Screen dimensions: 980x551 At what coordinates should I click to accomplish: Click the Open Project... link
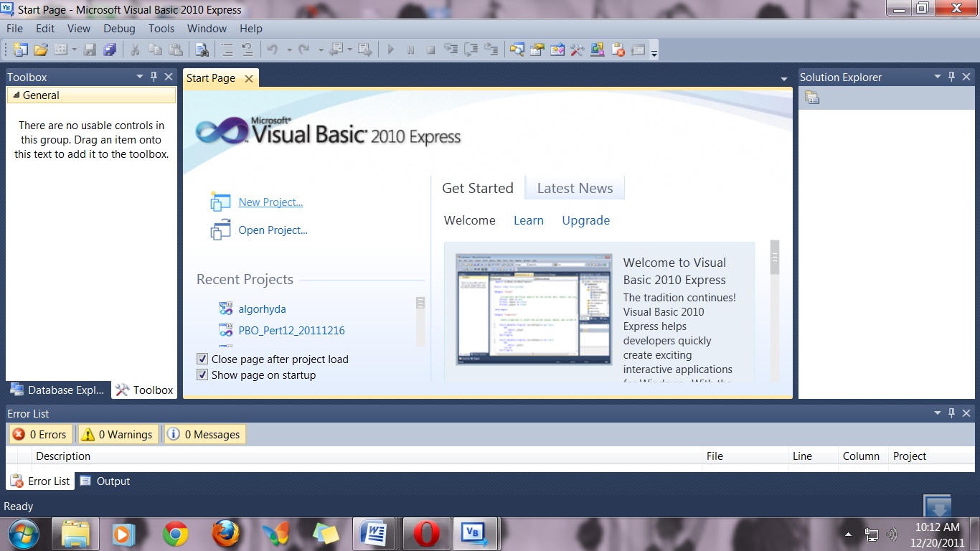(x=273, y=230)
